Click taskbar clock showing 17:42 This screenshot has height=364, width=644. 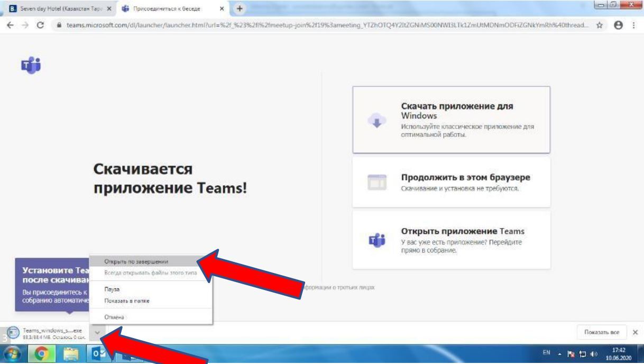pyautogui.click(x=618, y=353)
